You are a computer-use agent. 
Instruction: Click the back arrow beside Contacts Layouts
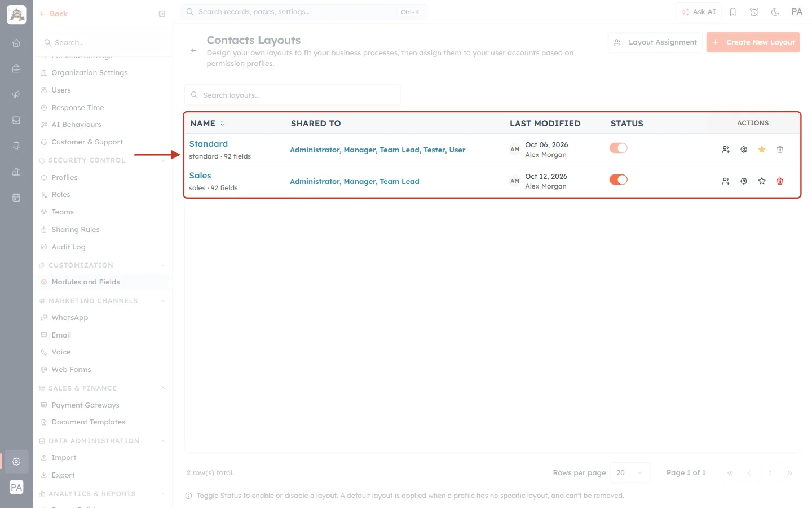pos(193,51)
